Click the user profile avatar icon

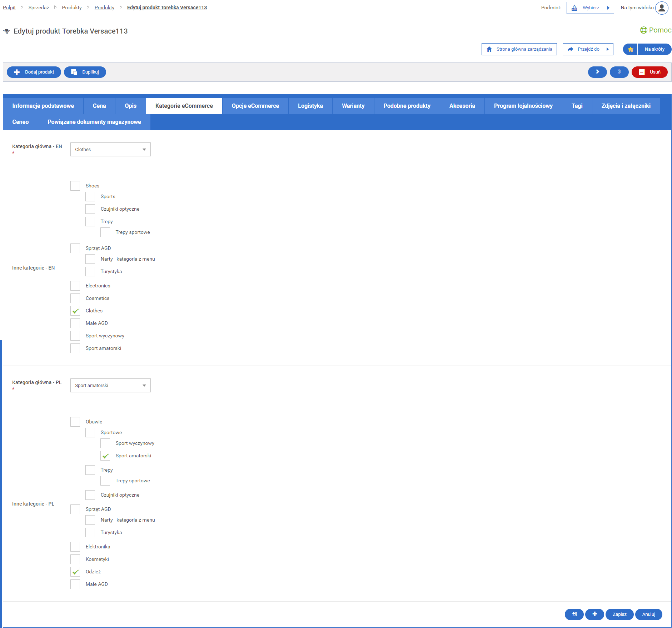click(x=661, y=8)
